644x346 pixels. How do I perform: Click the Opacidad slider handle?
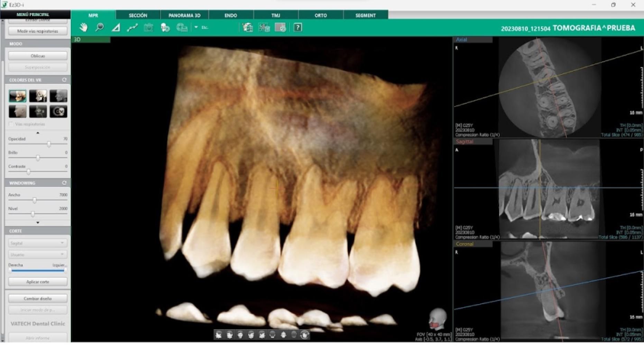tap(49, 144)
